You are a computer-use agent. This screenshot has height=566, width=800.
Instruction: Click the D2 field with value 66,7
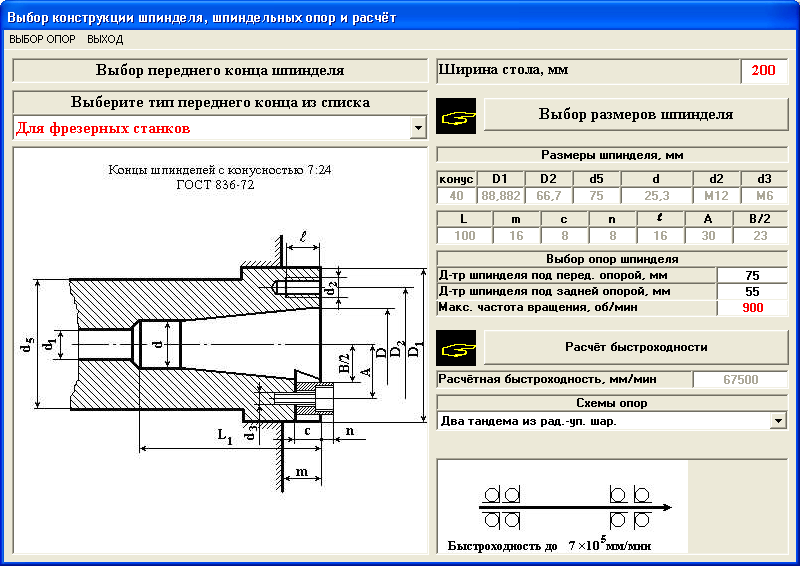tap(548, 196)
